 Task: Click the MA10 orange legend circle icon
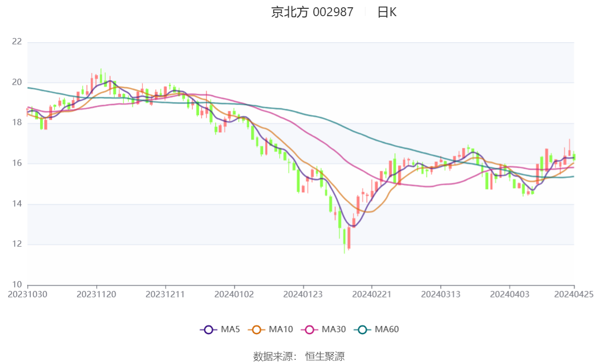point(256,329)
